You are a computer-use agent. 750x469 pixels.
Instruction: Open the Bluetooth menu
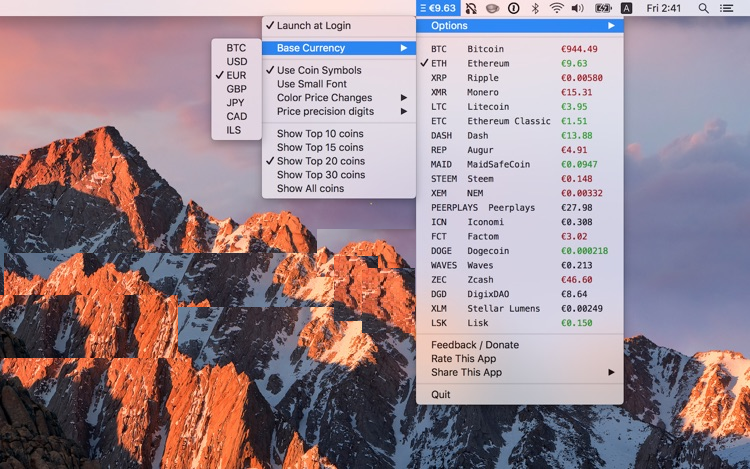pyautogui.click(x=535, y=8)
